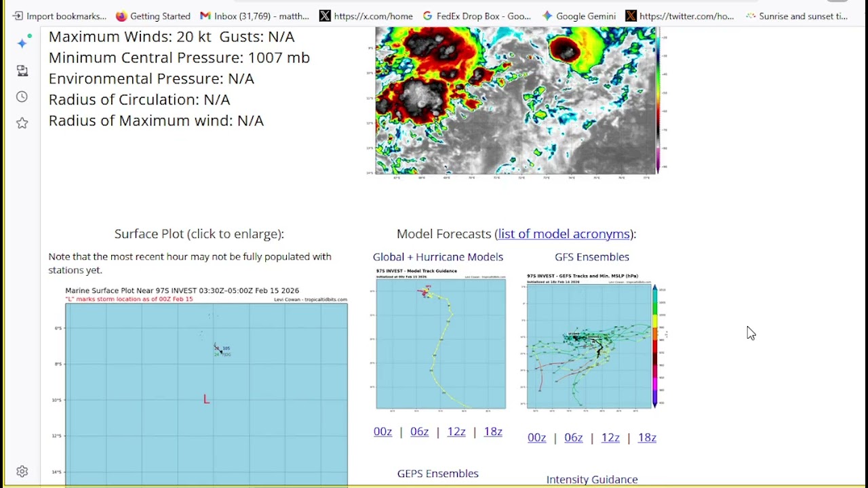Click the Minimum Central Pressure: 1007 mb text
868x488 pixels.
tap(179, 58)
